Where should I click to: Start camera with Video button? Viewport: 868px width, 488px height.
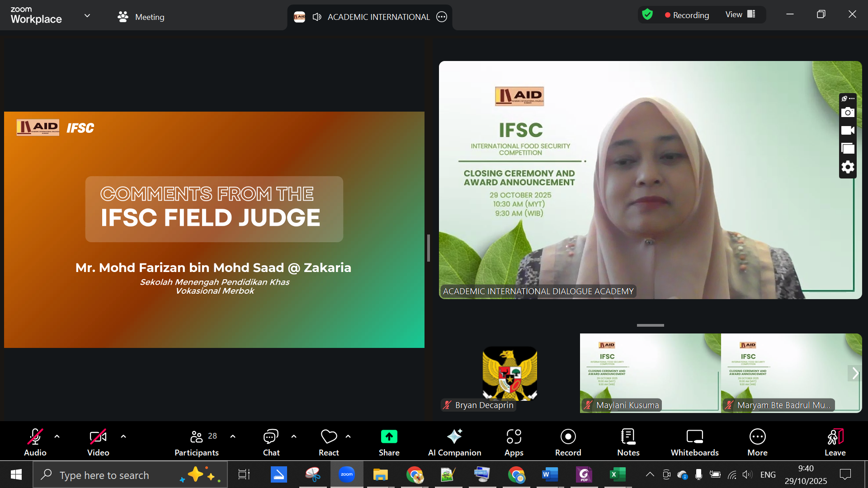point(98,442)
